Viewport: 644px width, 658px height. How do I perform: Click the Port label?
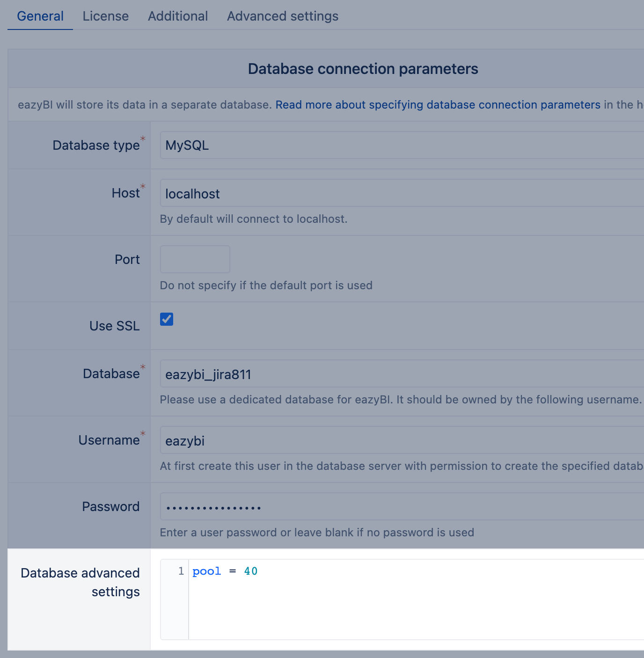click(x=127, y=260)
